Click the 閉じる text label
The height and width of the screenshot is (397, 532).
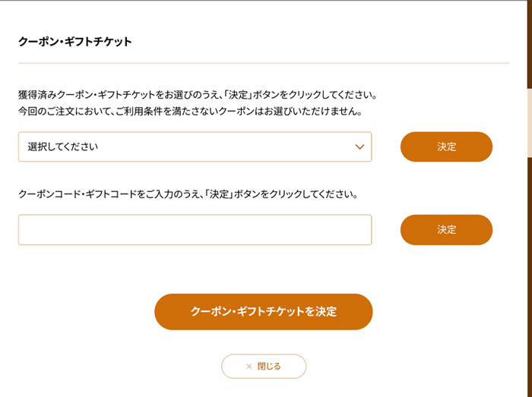(x=269, y=367)
